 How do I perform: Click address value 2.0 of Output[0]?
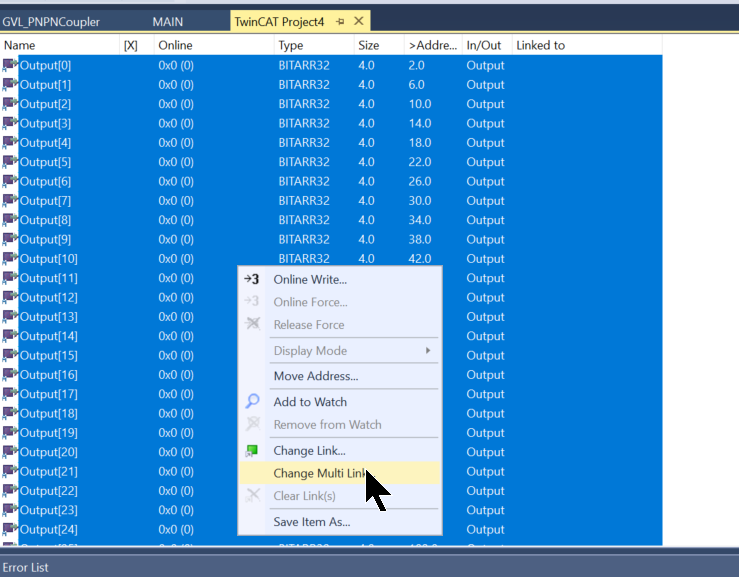click(416, 65)
